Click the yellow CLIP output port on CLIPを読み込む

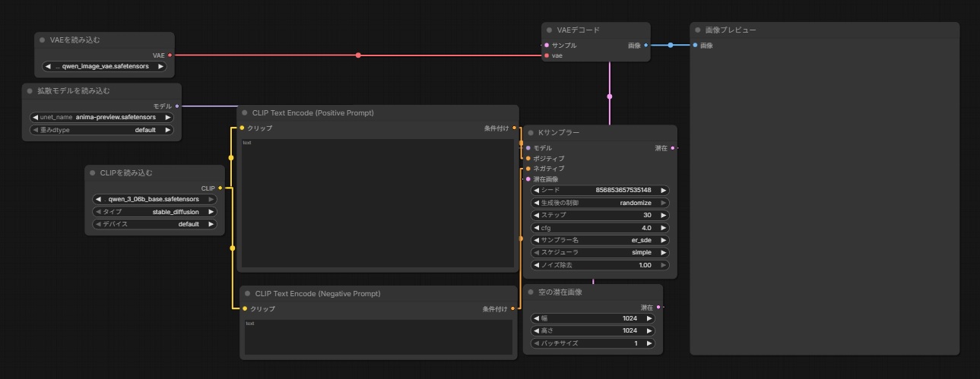click(x=220, y=188)
